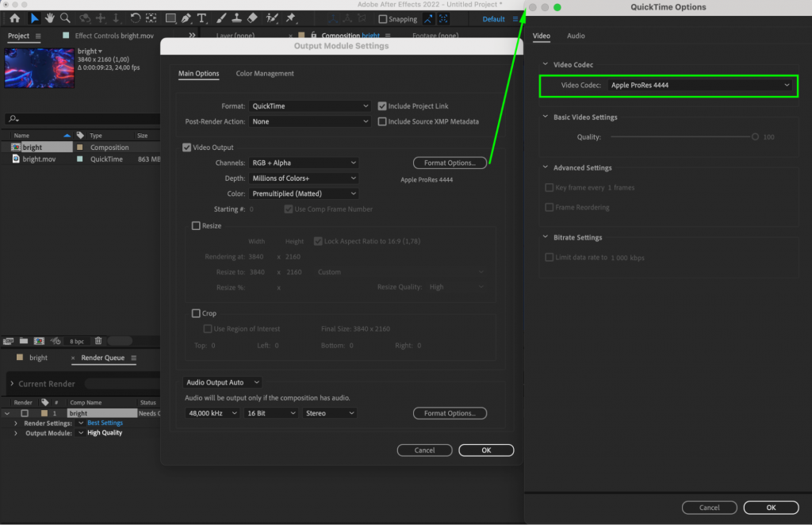Click the Home icon in the toolbar
This screenshot has width=812, height=525.
point(13,19)
